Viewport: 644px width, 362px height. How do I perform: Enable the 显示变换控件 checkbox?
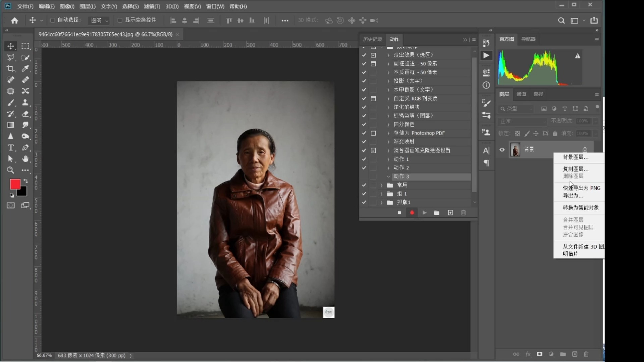click(120, 20)
